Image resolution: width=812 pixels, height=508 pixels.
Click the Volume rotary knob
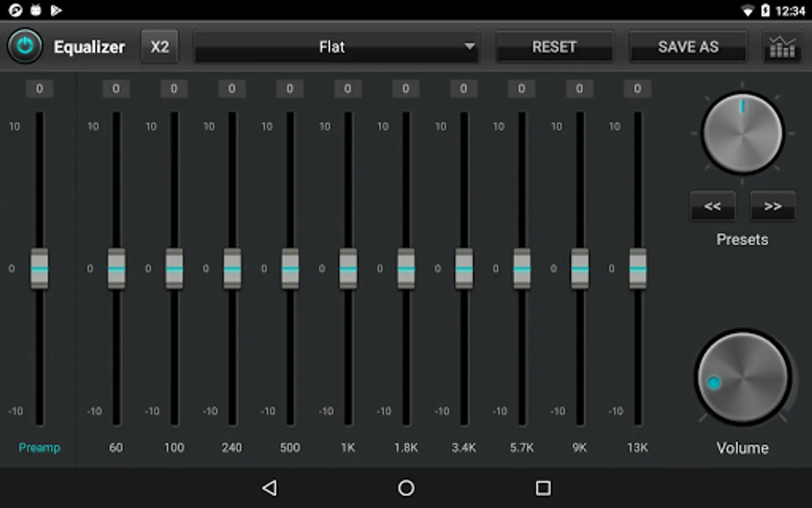742,378
